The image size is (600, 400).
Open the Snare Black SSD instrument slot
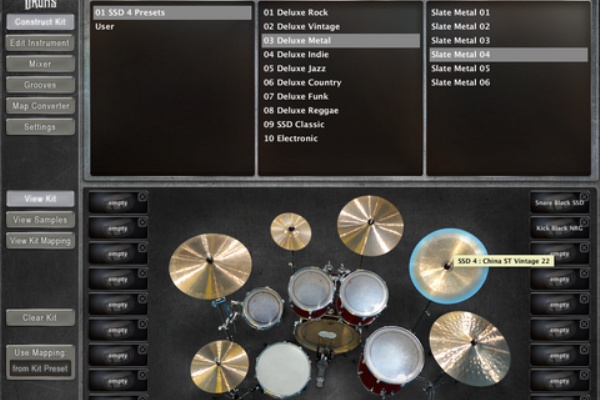(x=559, y=202)
